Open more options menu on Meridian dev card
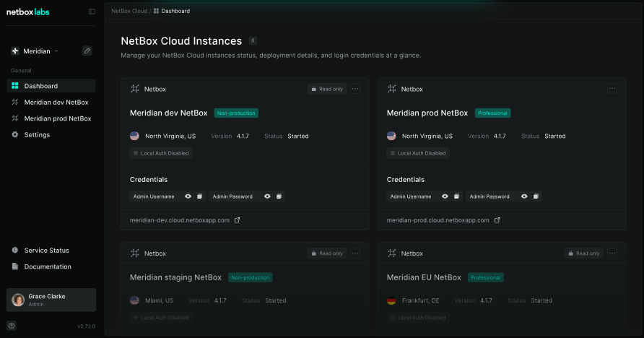 pyautogui.click(x=355, y=89)
